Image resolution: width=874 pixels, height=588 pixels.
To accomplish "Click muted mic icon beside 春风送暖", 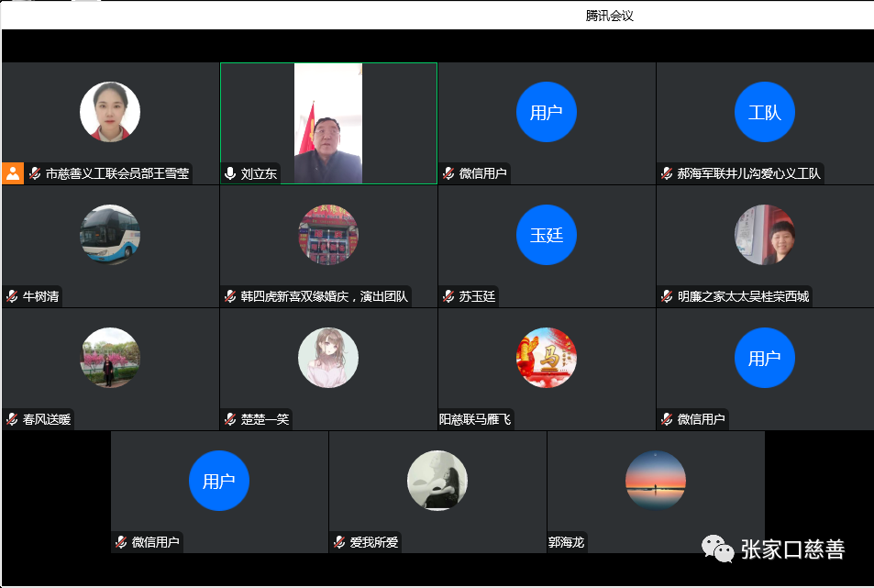I will pyautogui.click(x=12, y=419).
